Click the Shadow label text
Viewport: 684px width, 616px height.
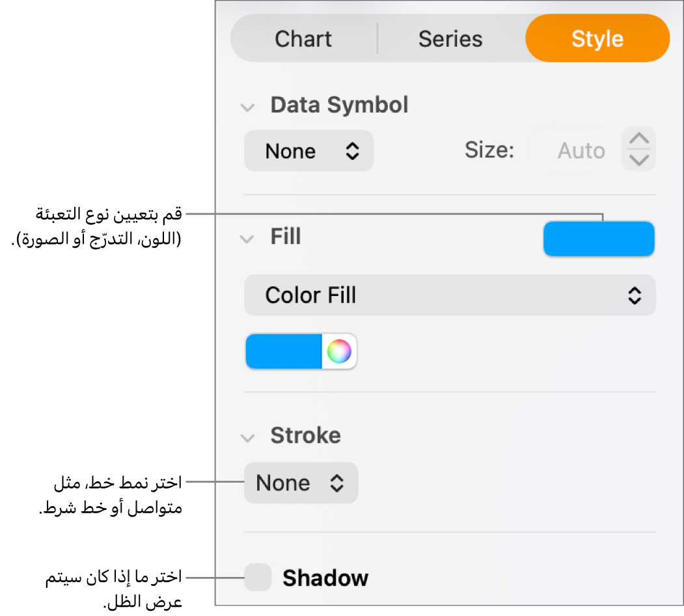tap(325, 578)
